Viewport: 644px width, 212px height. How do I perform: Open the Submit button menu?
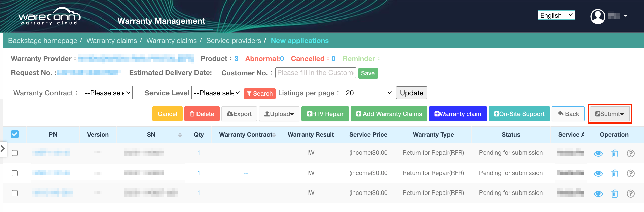(609, 114)
